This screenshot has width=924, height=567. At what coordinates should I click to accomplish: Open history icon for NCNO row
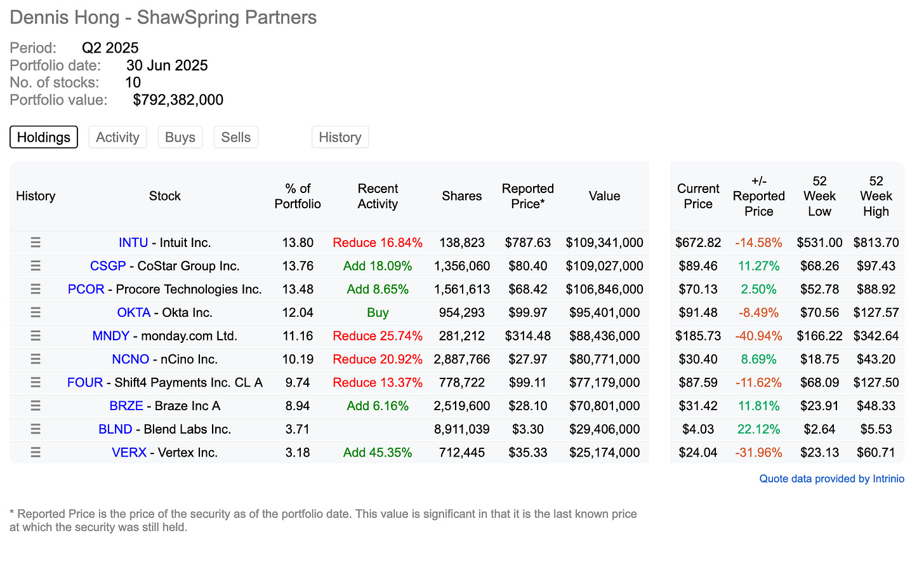[36, 359]
